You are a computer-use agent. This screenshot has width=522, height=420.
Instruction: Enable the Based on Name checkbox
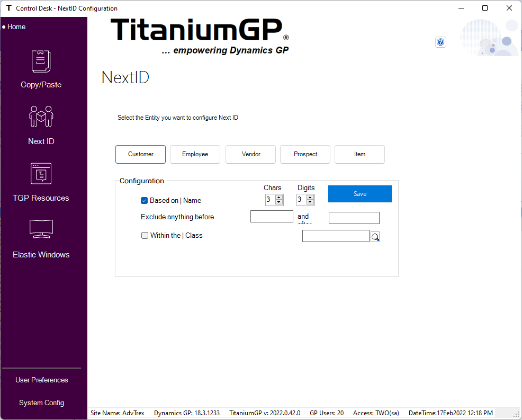tap(144, 201)
